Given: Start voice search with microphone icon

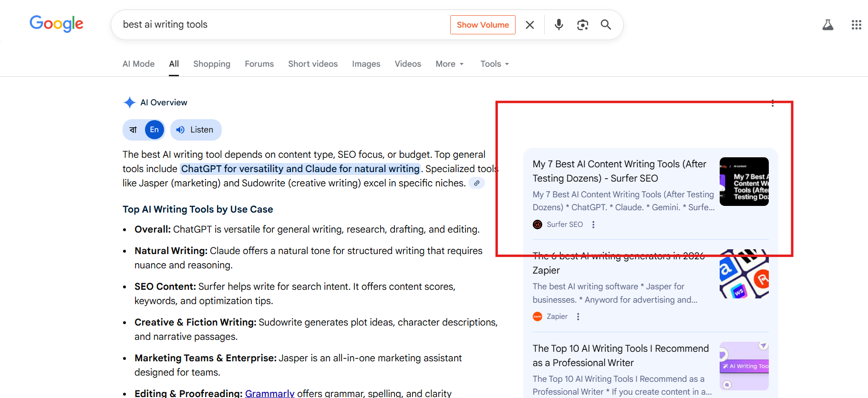Looking at the screenshot, I should (558, 25).
